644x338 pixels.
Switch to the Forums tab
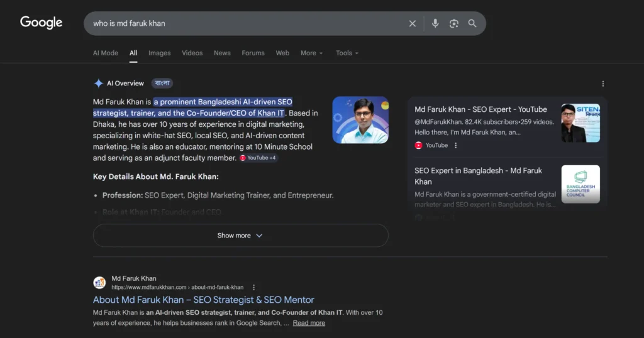pos(253,53)
